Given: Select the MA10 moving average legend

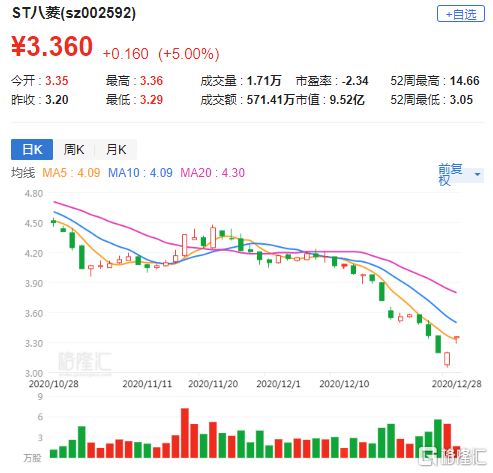Looking at the screenshot, I should click(x=140, y=173).
